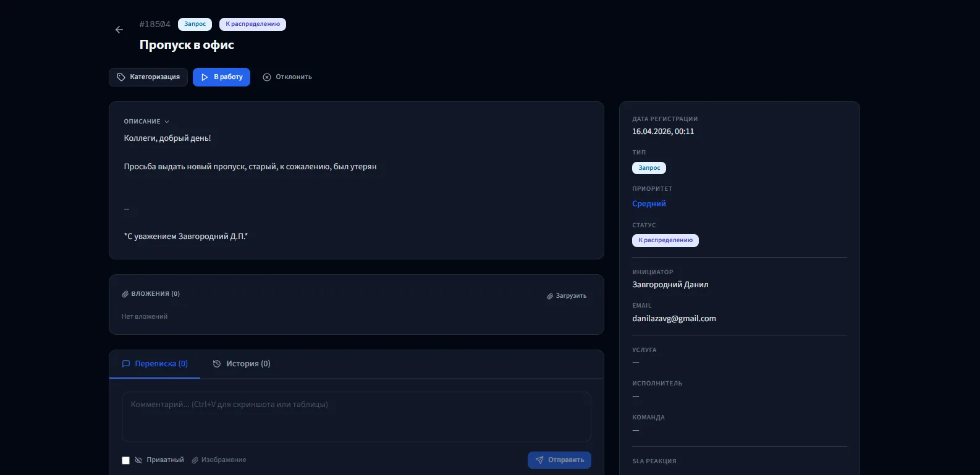Click the Запрос badge in header

(x=195, y=24)
